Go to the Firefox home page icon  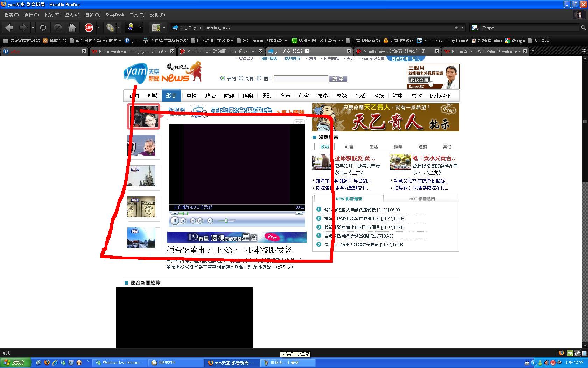pos(72,28)
